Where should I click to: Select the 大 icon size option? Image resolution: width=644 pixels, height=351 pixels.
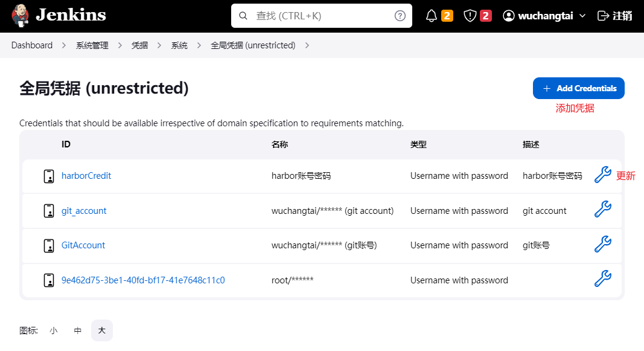(x=101, y=330)
